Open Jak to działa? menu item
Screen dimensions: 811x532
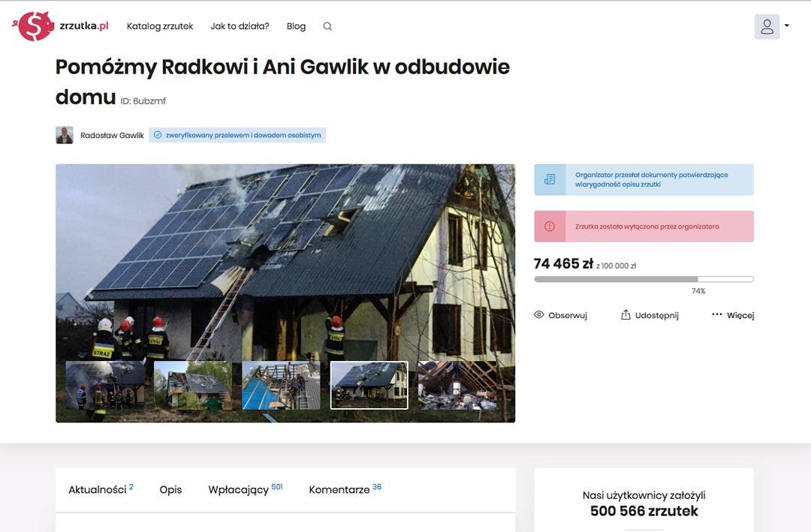click(x=240, y=26)
